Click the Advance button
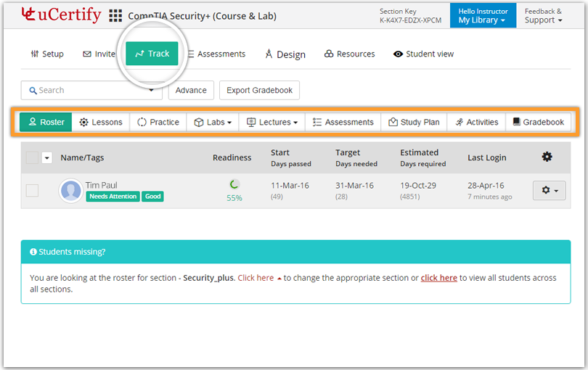588x370 pixels. [x=191, y=91]
